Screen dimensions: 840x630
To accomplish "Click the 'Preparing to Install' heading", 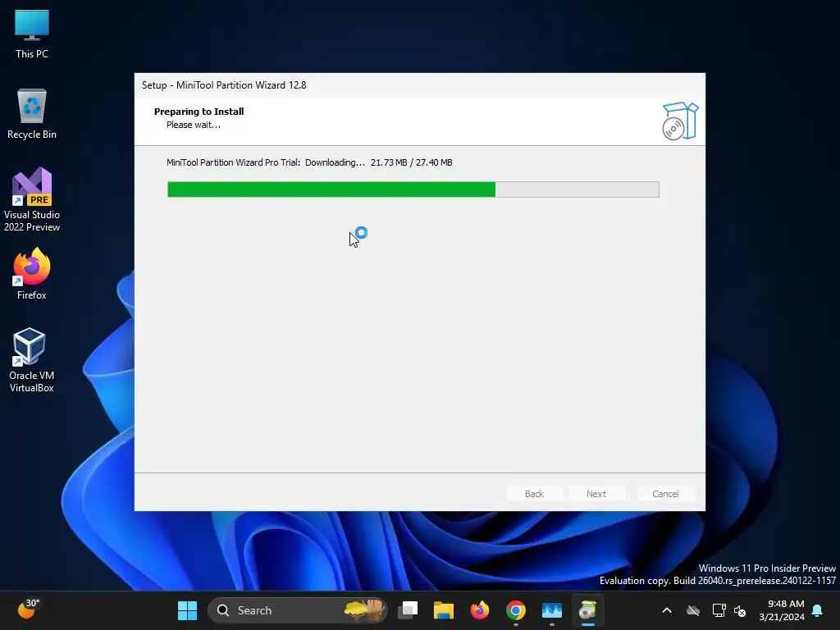I will click(199, 112).
